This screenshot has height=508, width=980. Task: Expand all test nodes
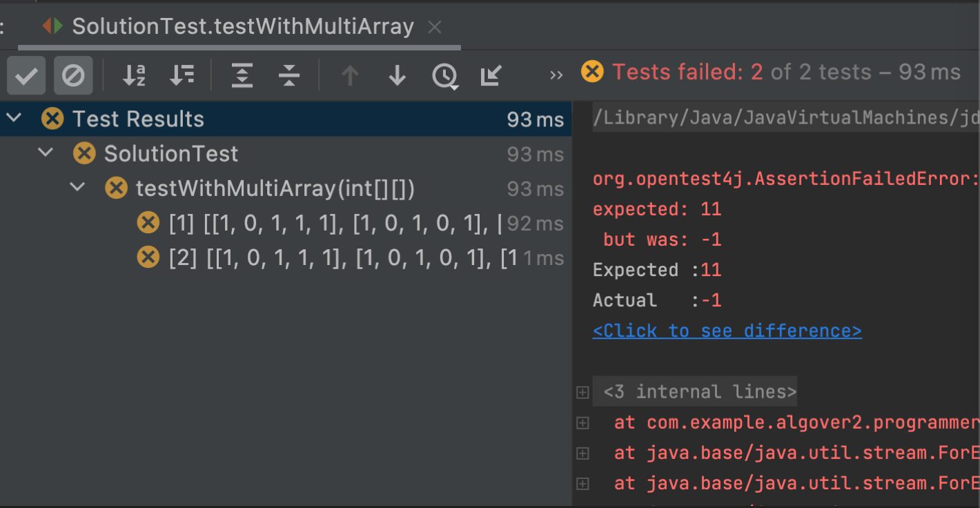coord(242,75)
